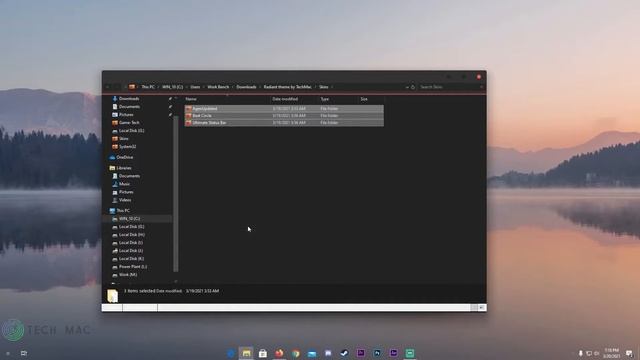
Task: Click the Power Plant (L:) drive icon
Action: pyautogui.click(x=115, y=267)
